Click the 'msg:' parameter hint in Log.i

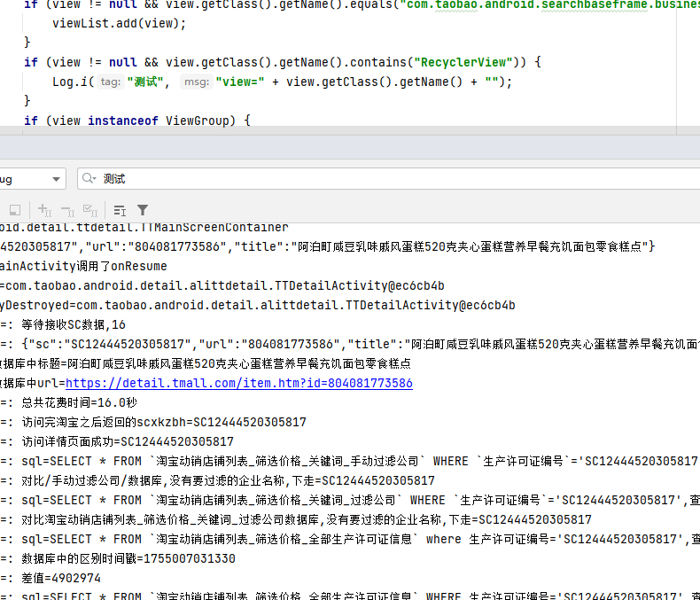click(194, 82)
